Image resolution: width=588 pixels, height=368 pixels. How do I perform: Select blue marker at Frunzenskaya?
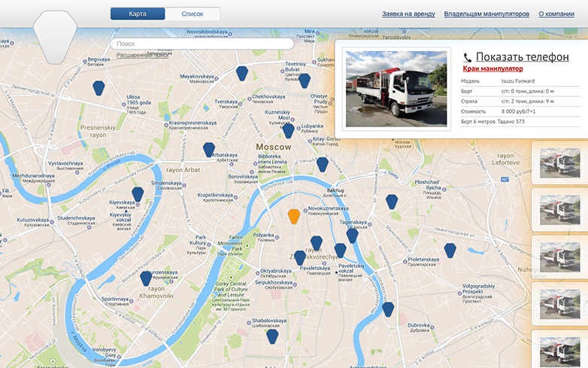(146, 278)
